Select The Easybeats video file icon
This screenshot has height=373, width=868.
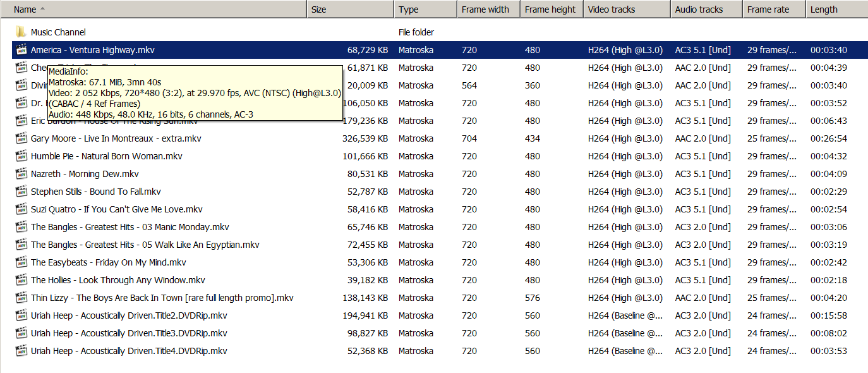tap(21, 262)
